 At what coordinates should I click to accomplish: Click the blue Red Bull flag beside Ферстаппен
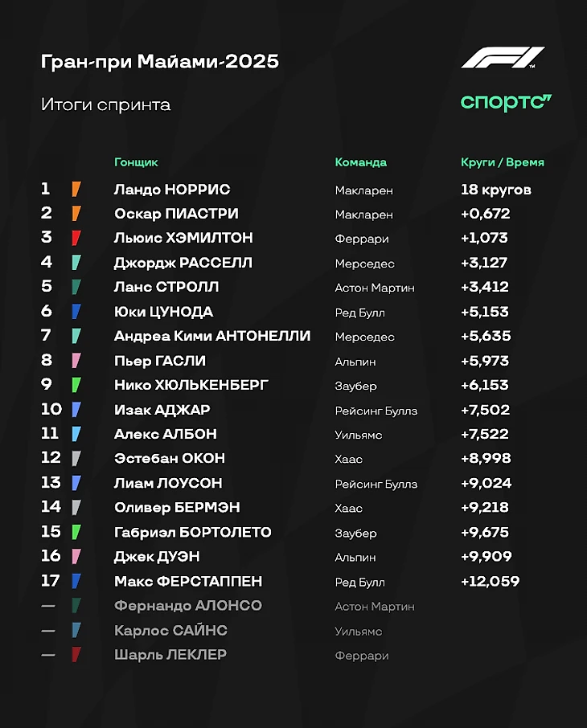coord(76,581)
